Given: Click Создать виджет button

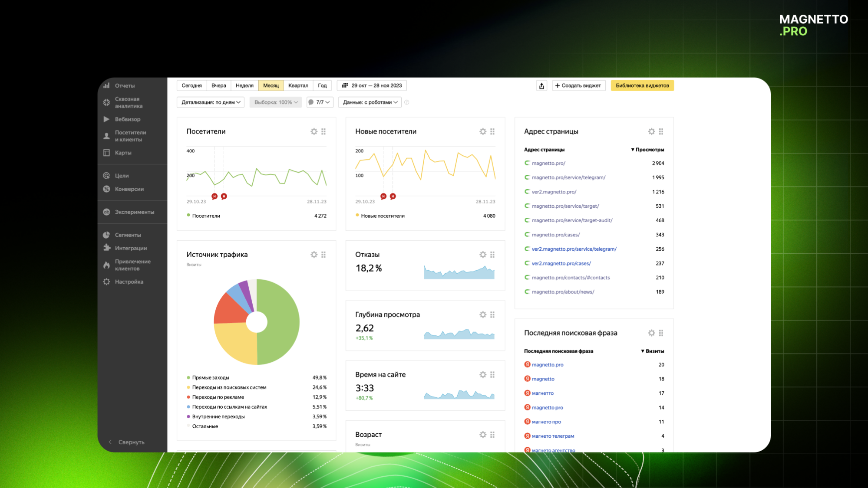Looking at the screenshot, I should coord(578,85).
